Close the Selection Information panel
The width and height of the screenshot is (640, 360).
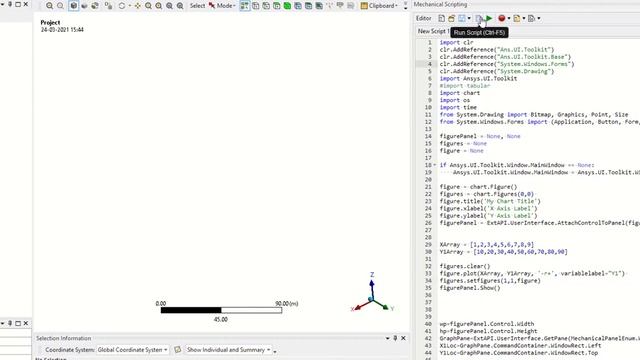pos(403,338)
